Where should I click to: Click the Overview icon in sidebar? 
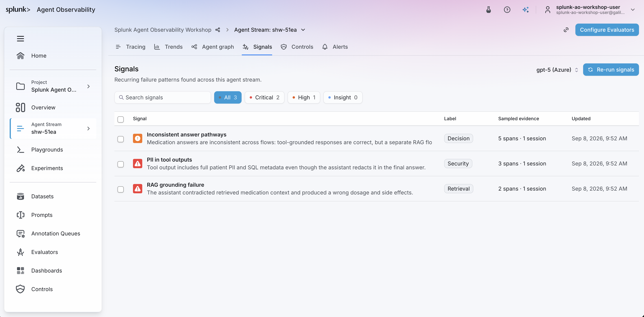click(20, 107)
